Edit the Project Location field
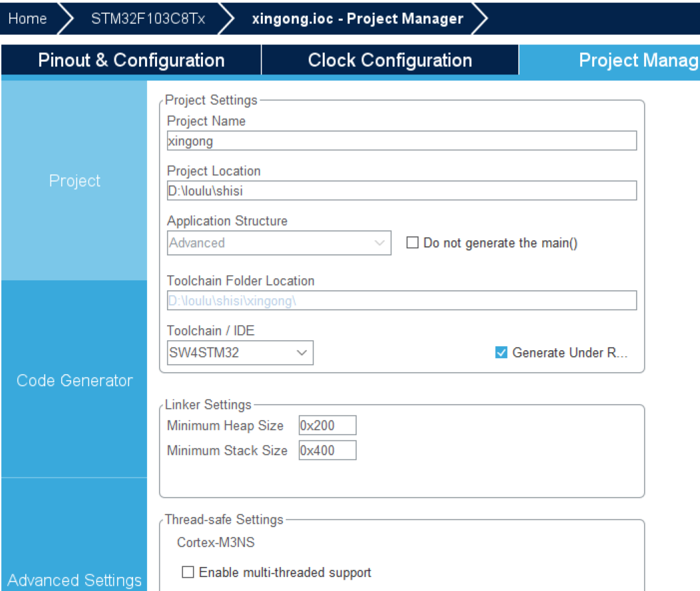Screen dimensions: 700x591 [x=402, y=190]
